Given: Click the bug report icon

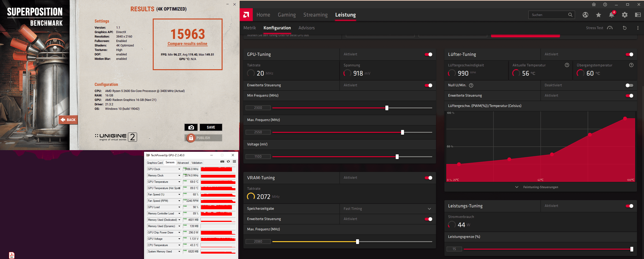Looking at the screenshot, I should (x=594, y=4).
